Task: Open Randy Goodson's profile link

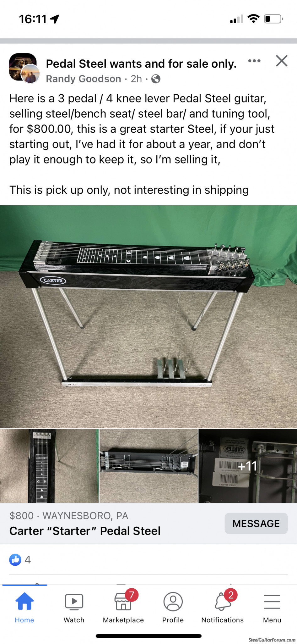Action: click(84, 79)
